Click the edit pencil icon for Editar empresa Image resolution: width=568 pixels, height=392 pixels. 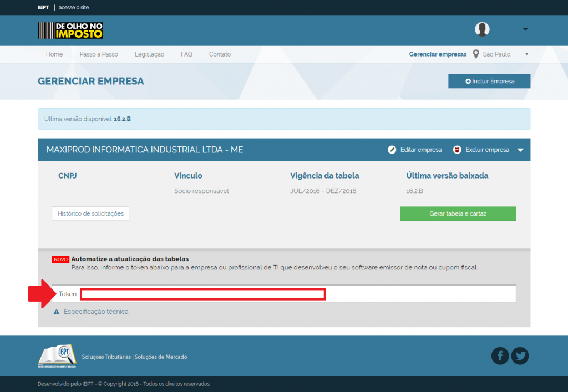click(x=392, y=150)
